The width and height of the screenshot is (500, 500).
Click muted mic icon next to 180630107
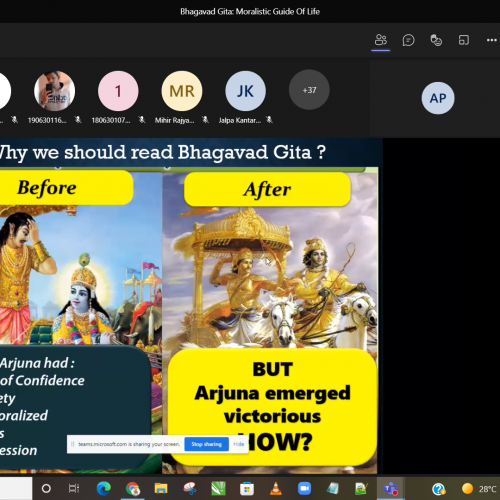coord(142,120)
